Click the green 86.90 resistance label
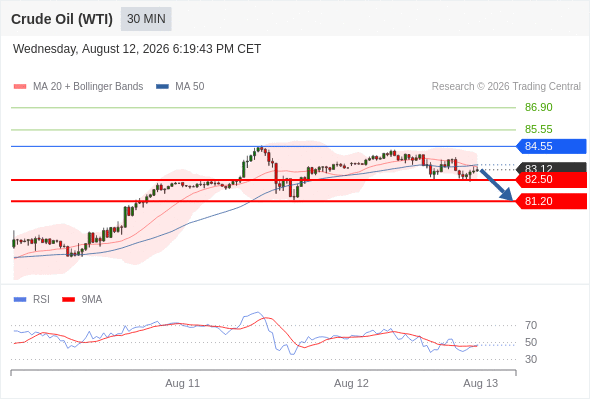590x400 pixels. pyautogui.click(x=538, y=107)
